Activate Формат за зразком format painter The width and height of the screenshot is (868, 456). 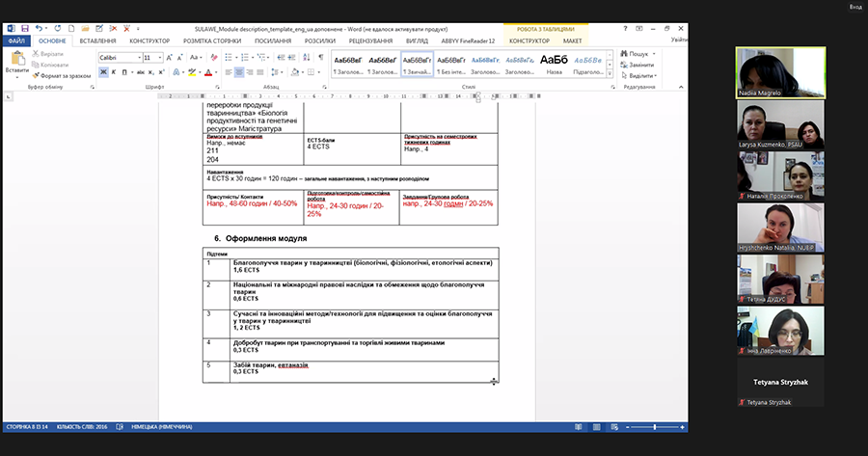(x=62, y=76)
